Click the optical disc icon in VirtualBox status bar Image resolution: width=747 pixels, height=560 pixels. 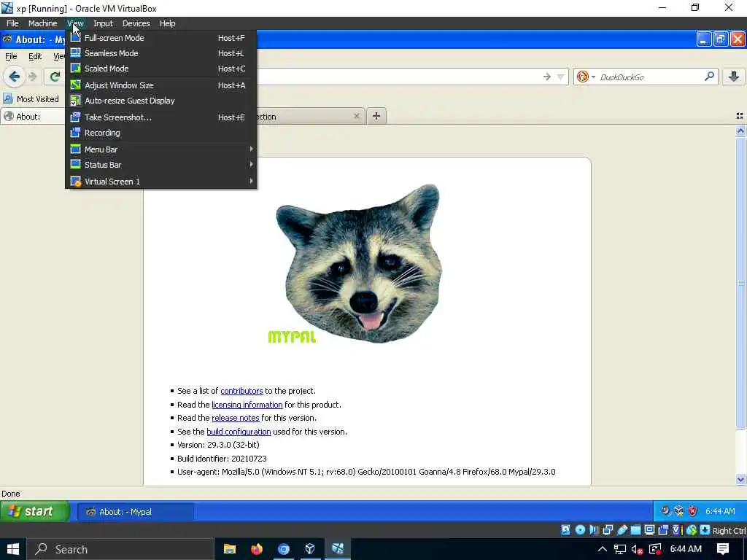pyautogui.click(x=580, y=530)
